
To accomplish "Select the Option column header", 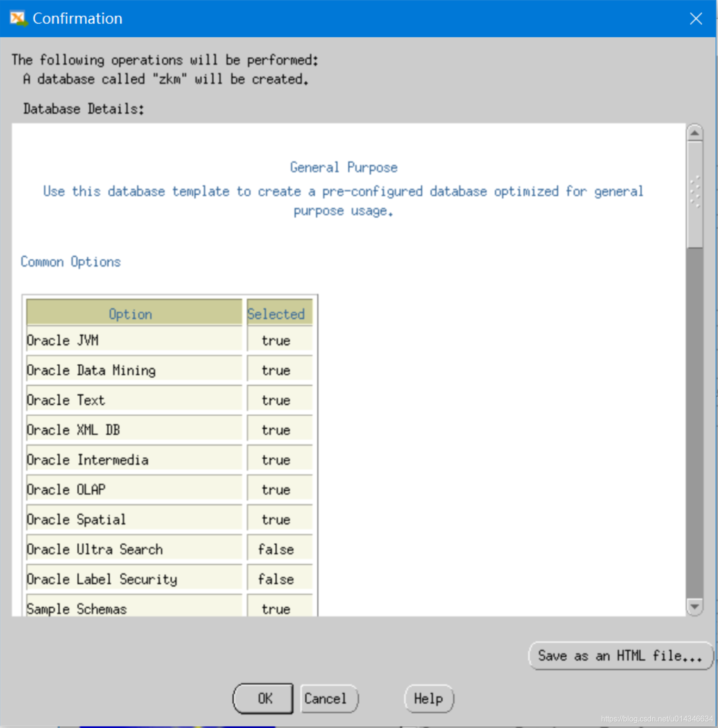I will click(134, 314).
